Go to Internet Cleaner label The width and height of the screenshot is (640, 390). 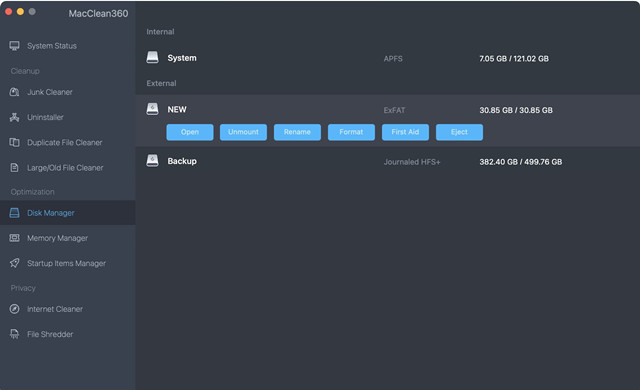pyautogui.click(x=55, y=309)
